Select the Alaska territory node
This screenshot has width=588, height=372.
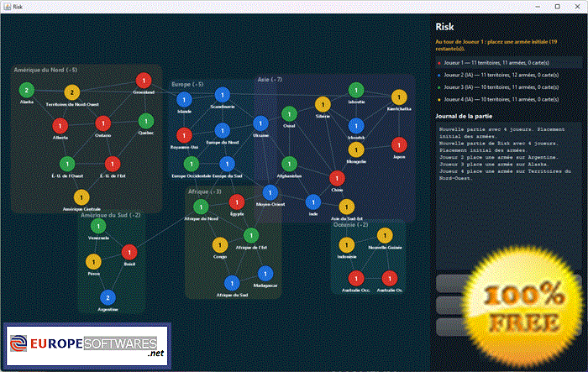tap(27, 90)
